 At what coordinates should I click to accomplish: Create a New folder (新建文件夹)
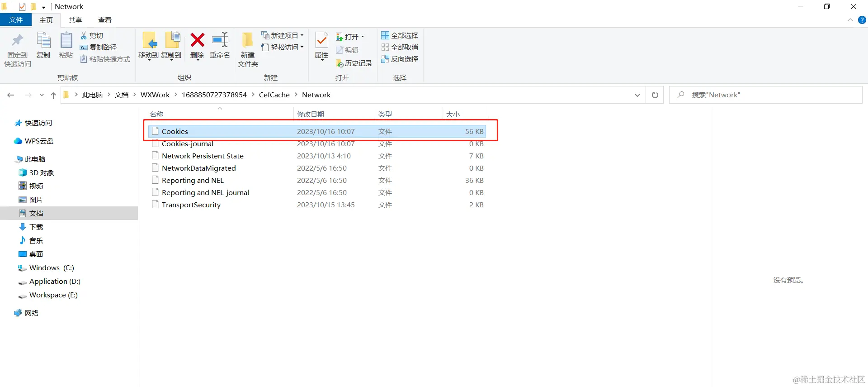tap(248, 50)
